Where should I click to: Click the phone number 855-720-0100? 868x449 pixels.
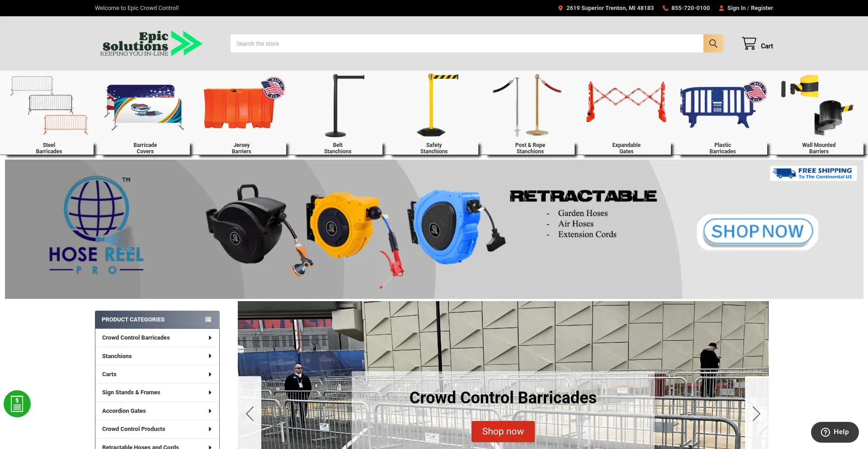(x=690, y=8)
